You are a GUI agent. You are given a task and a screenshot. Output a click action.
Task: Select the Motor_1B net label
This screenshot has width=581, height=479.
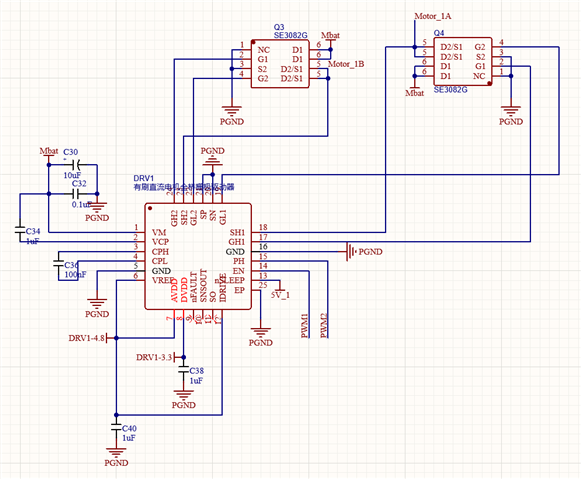click(x=346, y=64)
